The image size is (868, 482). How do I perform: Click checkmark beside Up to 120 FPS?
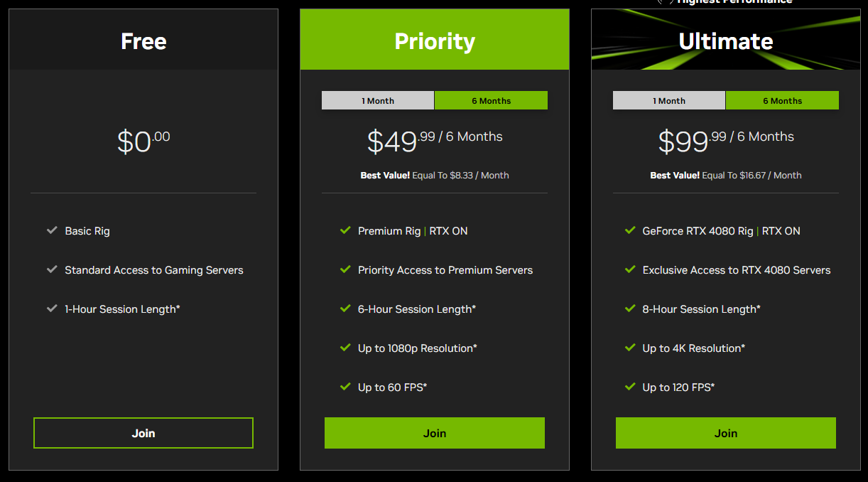click(630, 387)
